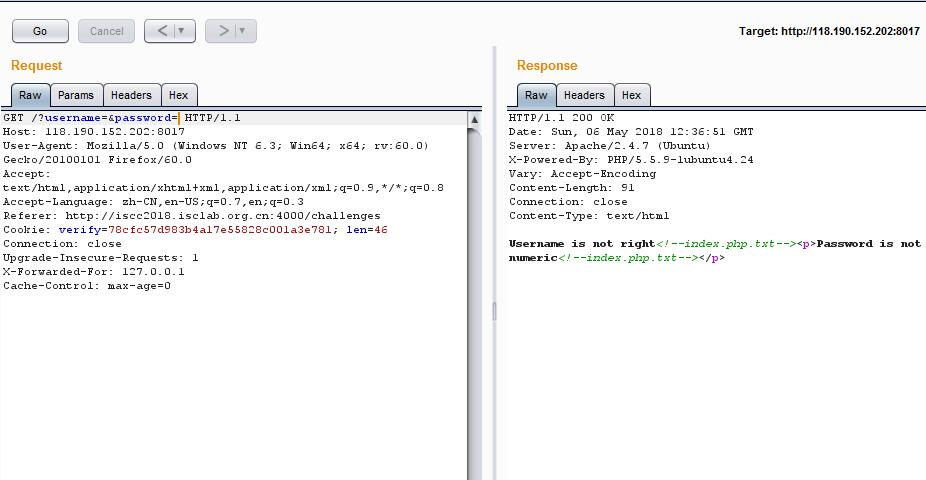This screenshot has height=480, width=926.
Task: Click the Vary: Accept-Encoding header
Action: 582,174
